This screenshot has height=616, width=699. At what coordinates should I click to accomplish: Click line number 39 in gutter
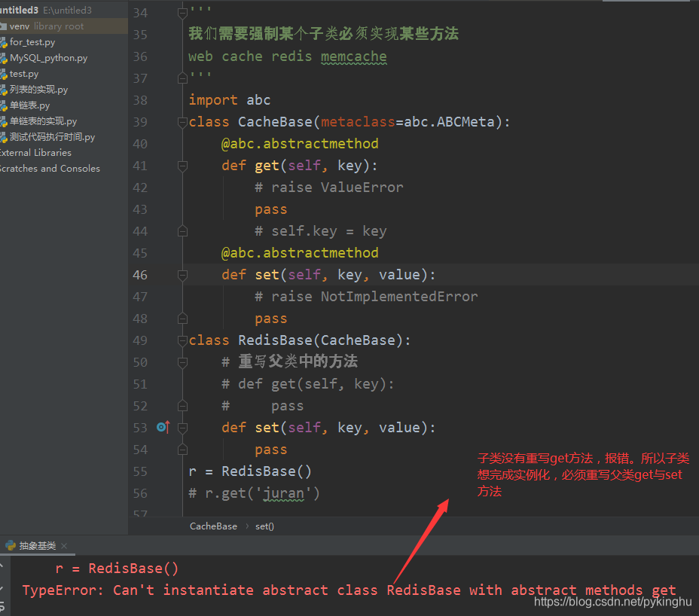[x=140, y=122]
